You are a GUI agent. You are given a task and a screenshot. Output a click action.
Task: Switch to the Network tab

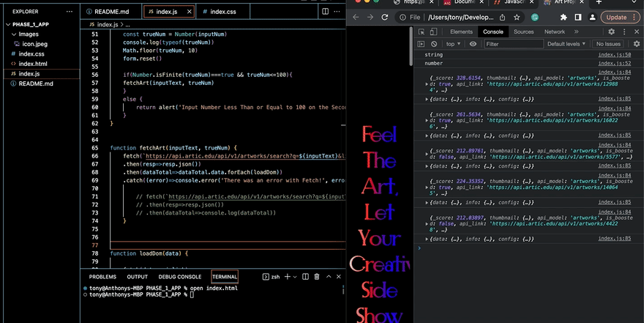coord(555,31)
